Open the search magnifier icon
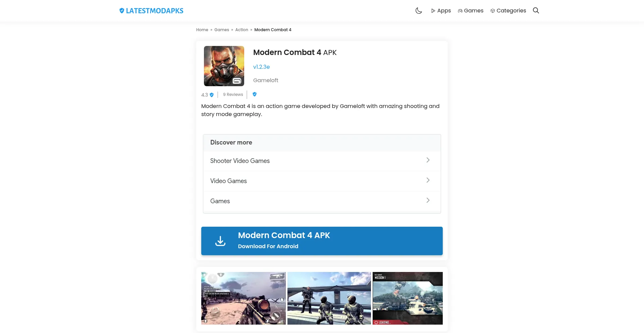This screenshot has width=644, height=333. (x=536, y=10)
